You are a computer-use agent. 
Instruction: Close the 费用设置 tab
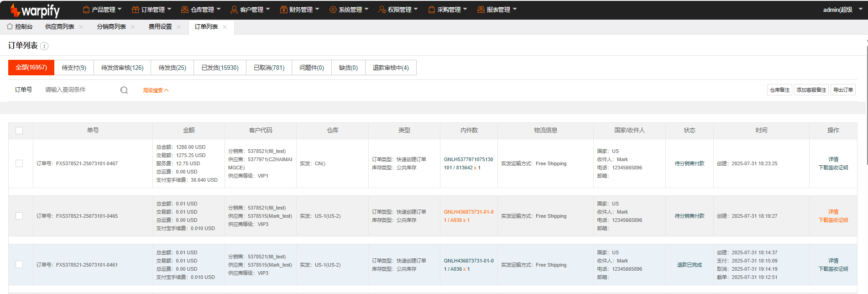(x=179, y=27)
